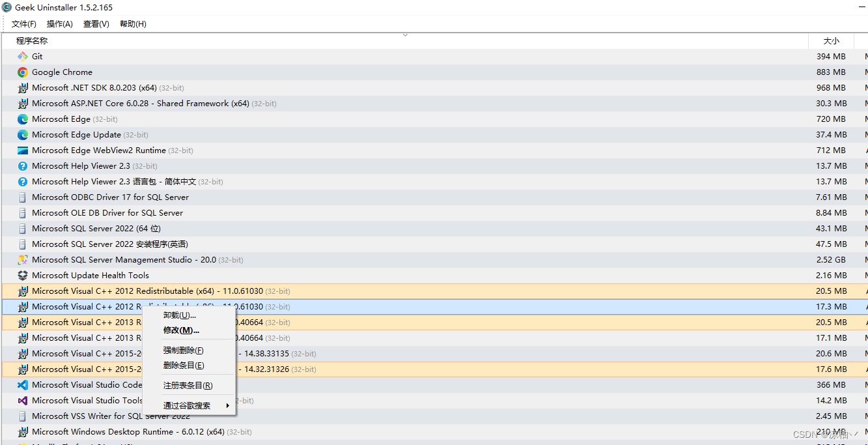Open the 操作(A) menu

click(x=60, y=24)
